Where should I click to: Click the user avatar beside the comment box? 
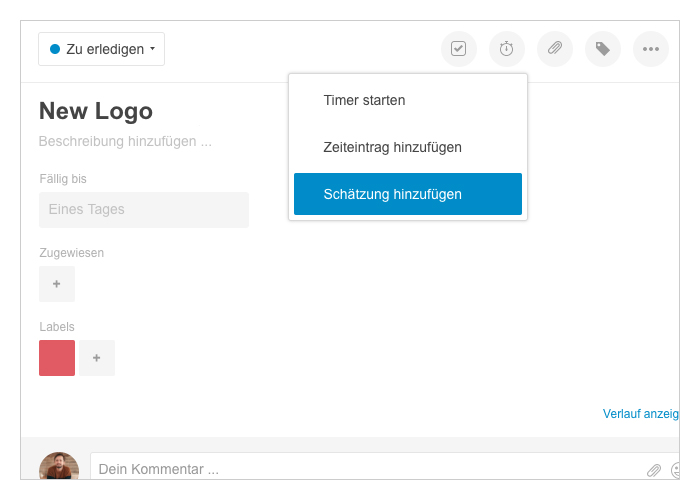click(x=59, y=467)
